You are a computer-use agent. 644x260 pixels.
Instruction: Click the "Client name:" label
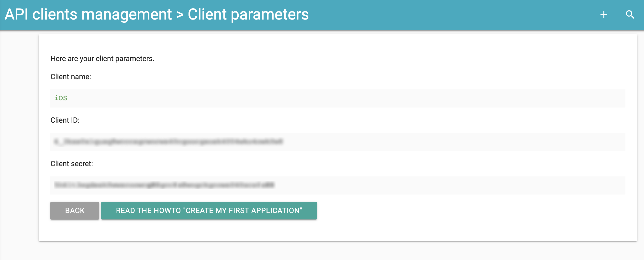pos(71,77)
